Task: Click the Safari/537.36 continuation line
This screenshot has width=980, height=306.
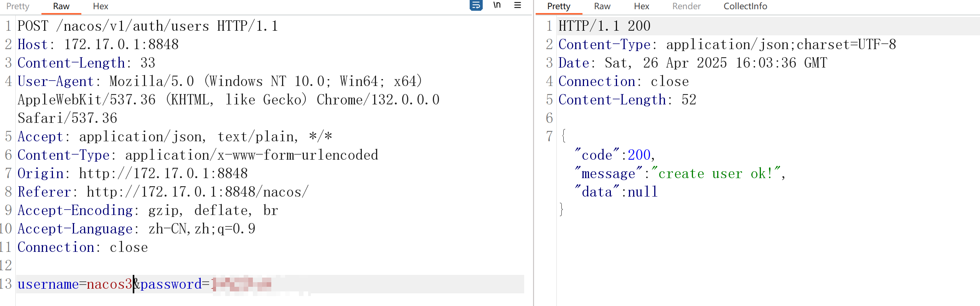Action: [68, 118]
